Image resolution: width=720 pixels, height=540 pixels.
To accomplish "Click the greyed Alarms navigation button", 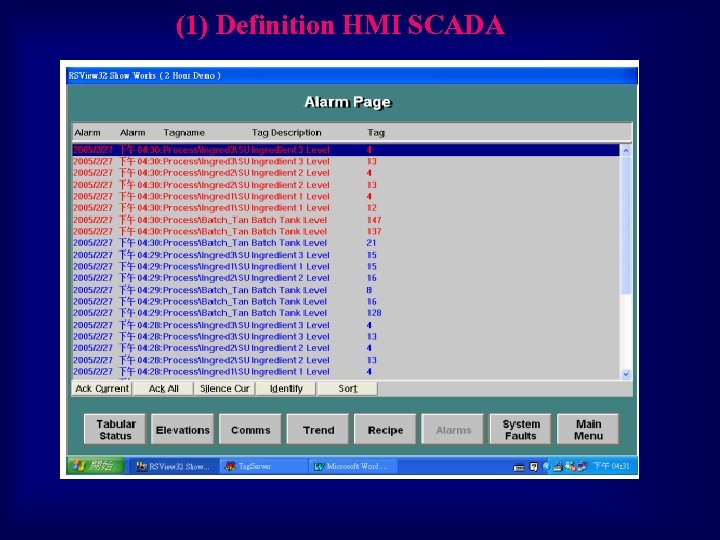I will pyautogui.click(x=453, y=430).
